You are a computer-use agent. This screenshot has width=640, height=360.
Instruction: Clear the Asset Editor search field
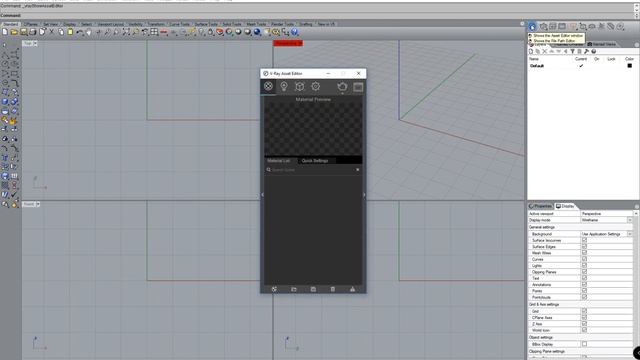tap(358, 170)
